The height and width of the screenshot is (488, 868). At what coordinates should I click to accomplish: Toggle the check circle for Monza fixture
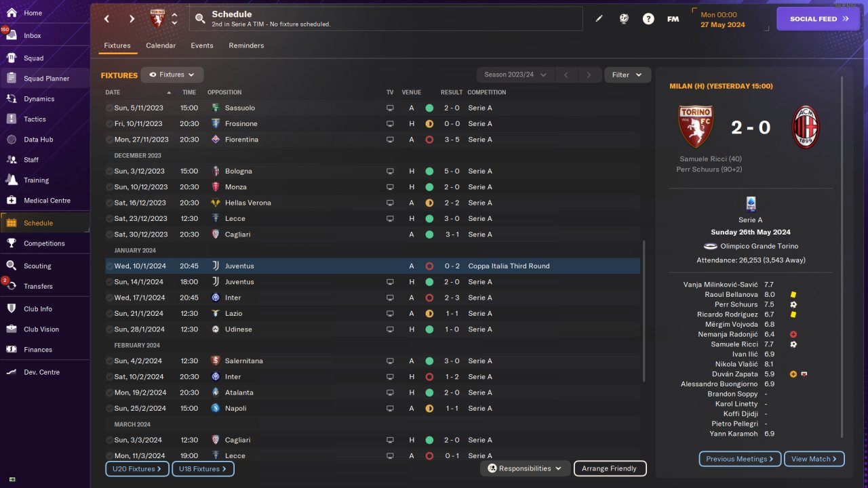[109, 187]
